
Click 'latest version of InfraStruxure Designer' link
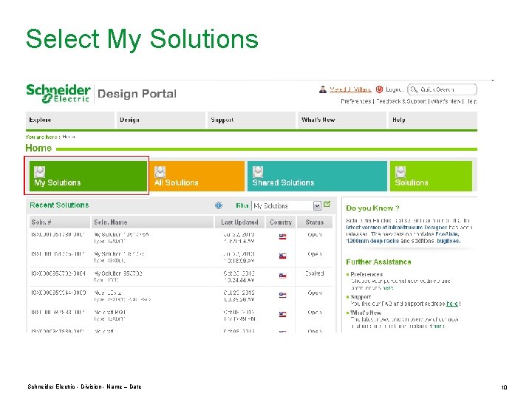tap(396, 228)
